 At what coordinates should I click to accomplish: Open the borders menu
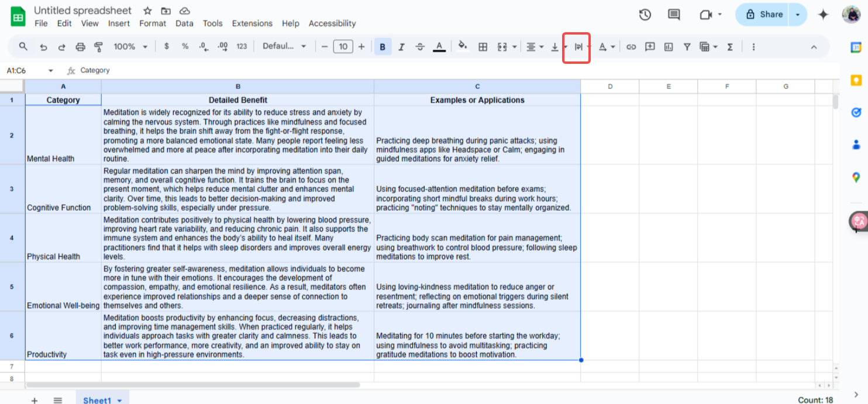pyautogui.click(x=483, y=47)
